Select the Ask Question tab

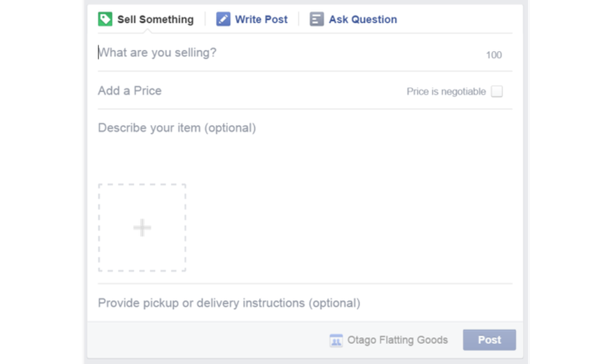(363, 19)
